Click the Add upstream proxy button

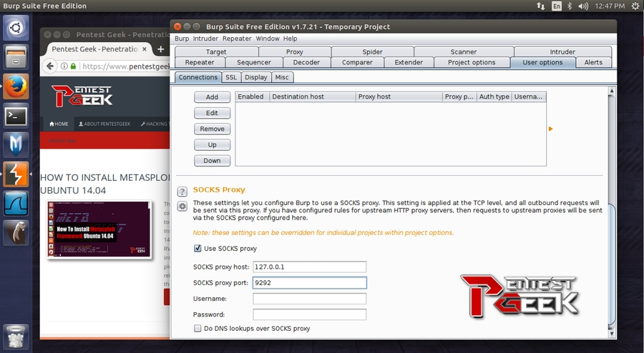pyautogui.click(x=212, y=97)
